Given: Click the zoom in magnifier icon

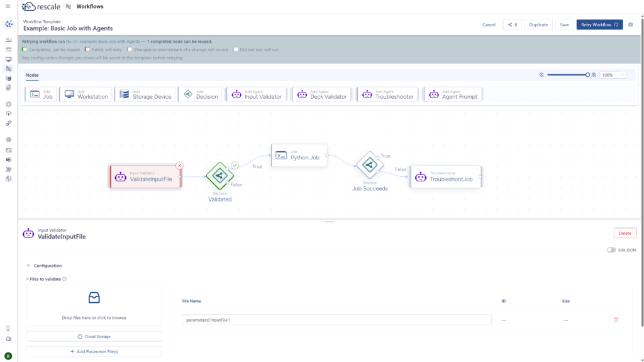Looking at the screenshot, I should point(594,75).
